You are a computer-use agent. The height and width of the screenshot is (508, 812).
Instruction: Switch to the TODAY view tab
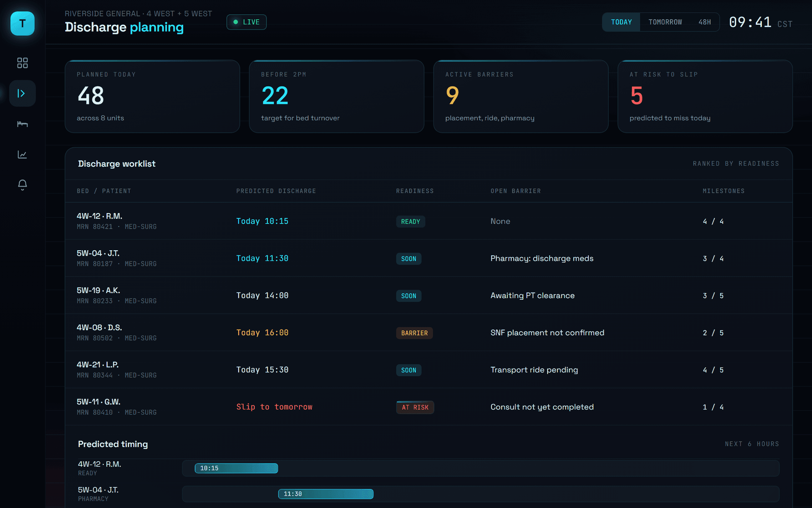pyautogui.click(x=621, y=22)
